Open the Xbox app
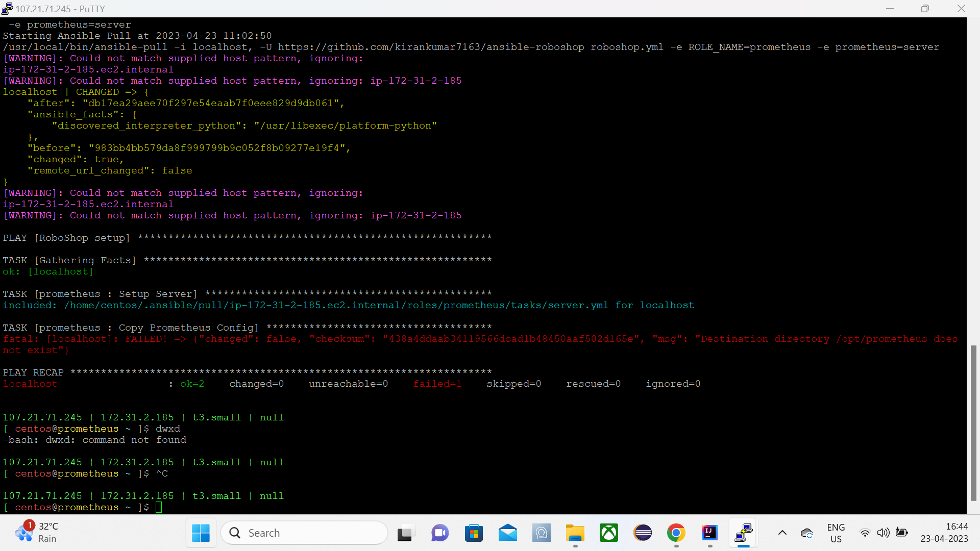Image resolution: width=980 pixels, height=551 pixels. coord(609,533)
